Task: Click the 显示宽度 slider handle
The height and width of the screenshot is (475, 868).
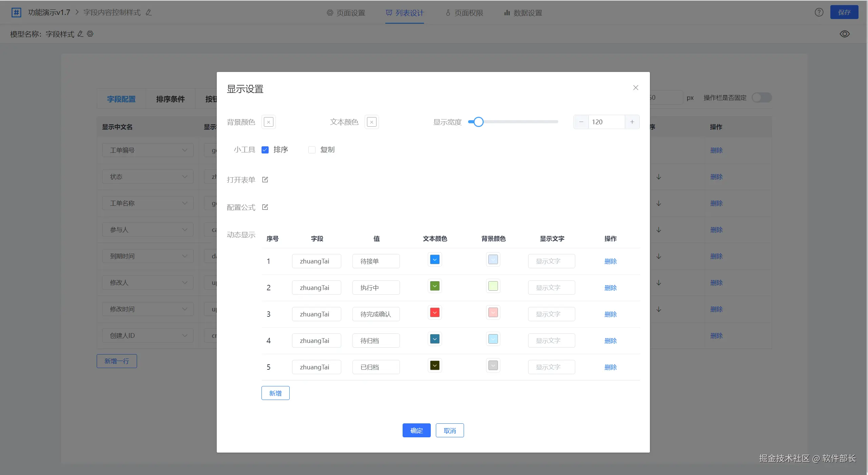Action: point(478,122)
